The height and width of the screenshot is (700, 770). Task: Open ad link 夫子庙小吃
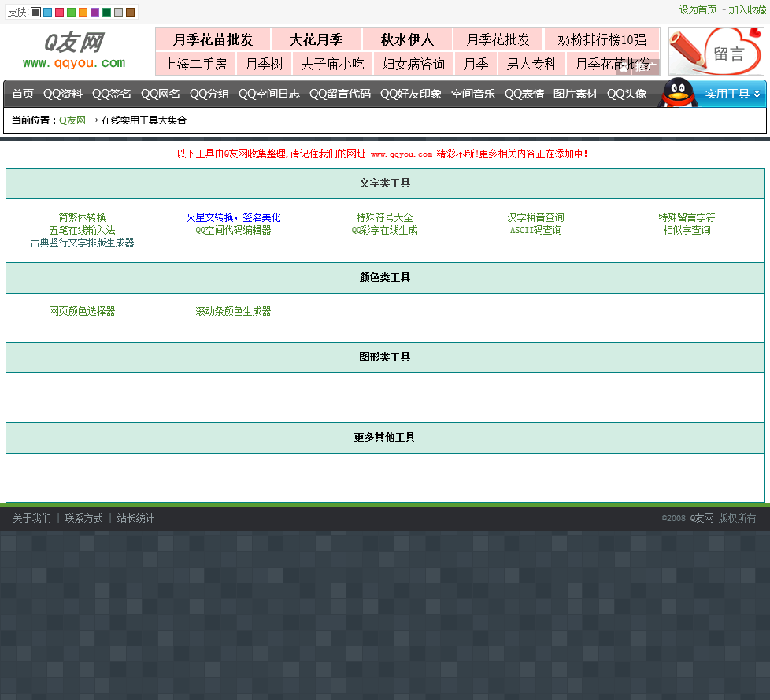click(332, 64)
